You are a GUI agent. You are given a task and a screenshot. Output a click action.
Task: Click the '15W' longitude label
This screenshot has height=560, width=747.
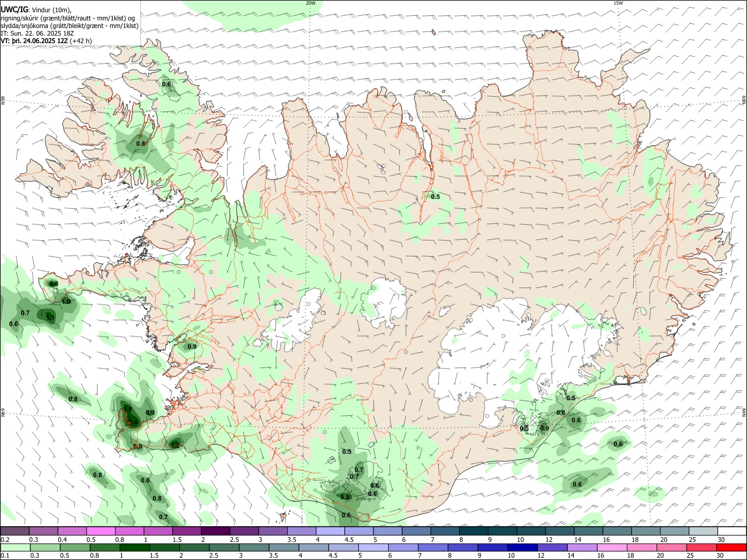pyautogui.click(x=618, y=3)
